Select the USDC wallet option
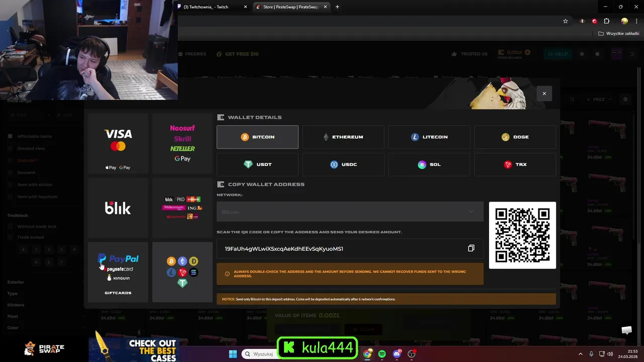The image size is (644, 362). (x=343, y=164)
